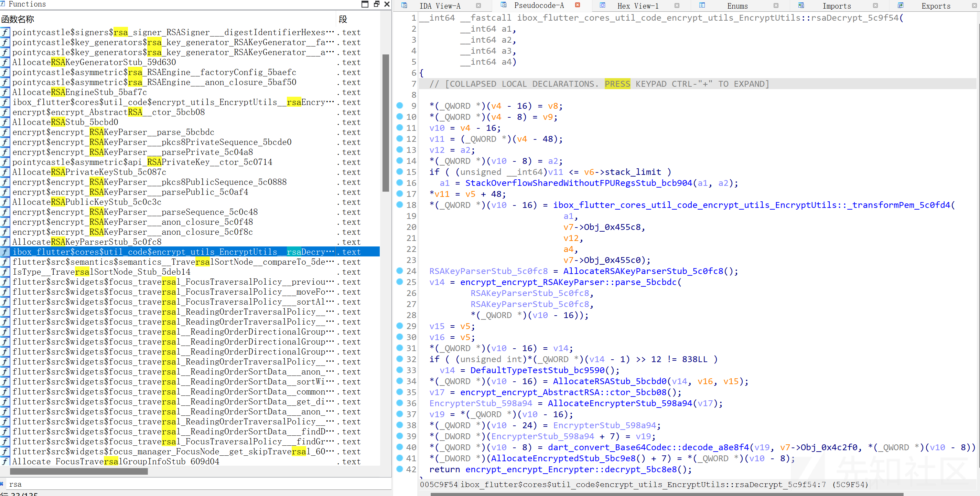The height and width of the screenshot is (496, 980).
Task: Click the IDA View-A tab icon
Action: click(405, 5)
